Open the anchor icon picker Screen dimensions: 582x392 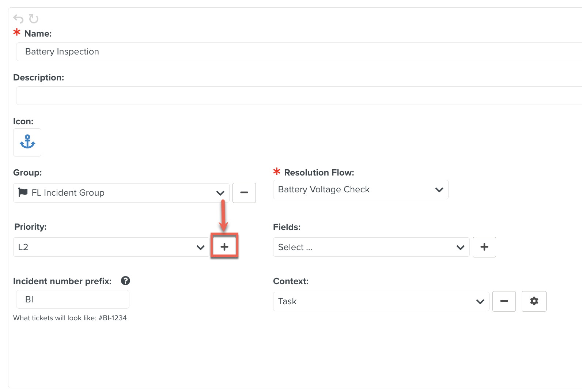pos(27,142)
